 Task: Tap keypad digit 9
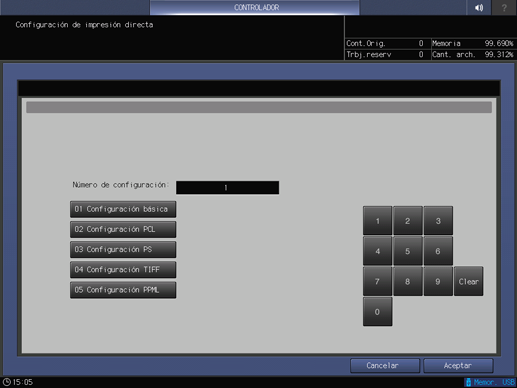pyautogui.click(x=438, y=281)
